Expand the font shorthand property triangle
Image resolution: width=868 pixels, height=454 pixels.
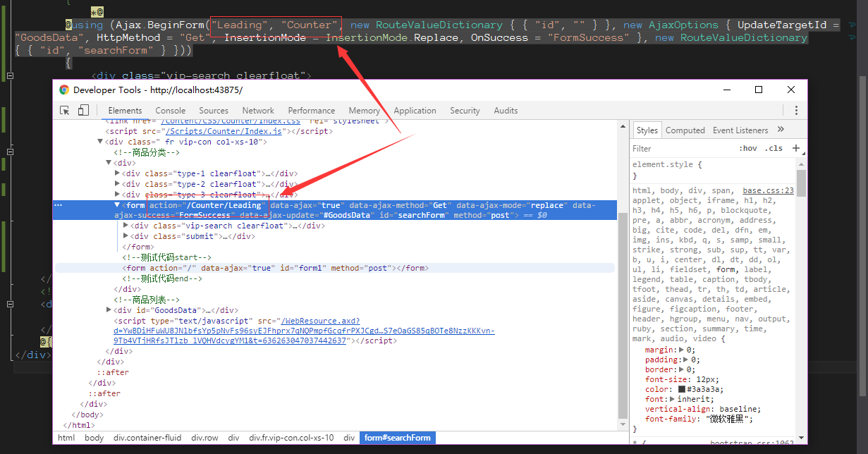(x=671, y=399)
